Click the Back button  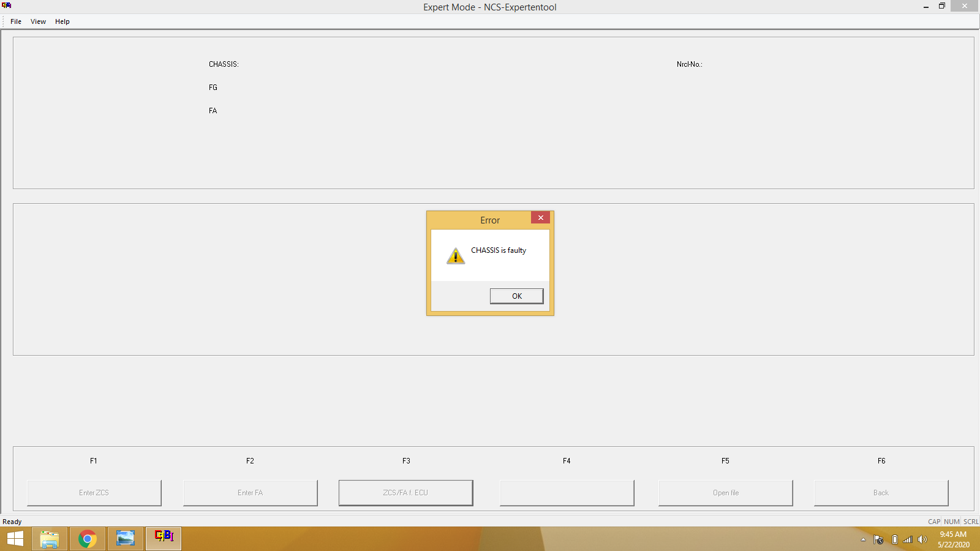point(881,493)
